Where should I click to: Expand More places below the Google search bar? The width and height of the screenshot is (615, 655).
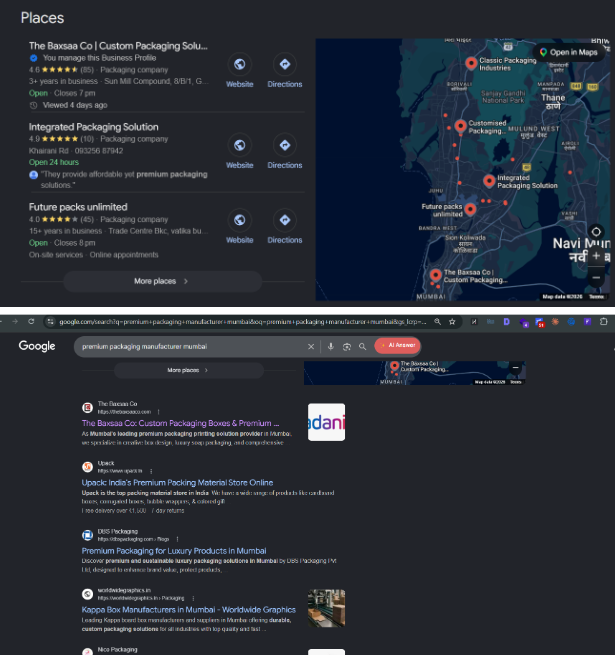[189, 370]
